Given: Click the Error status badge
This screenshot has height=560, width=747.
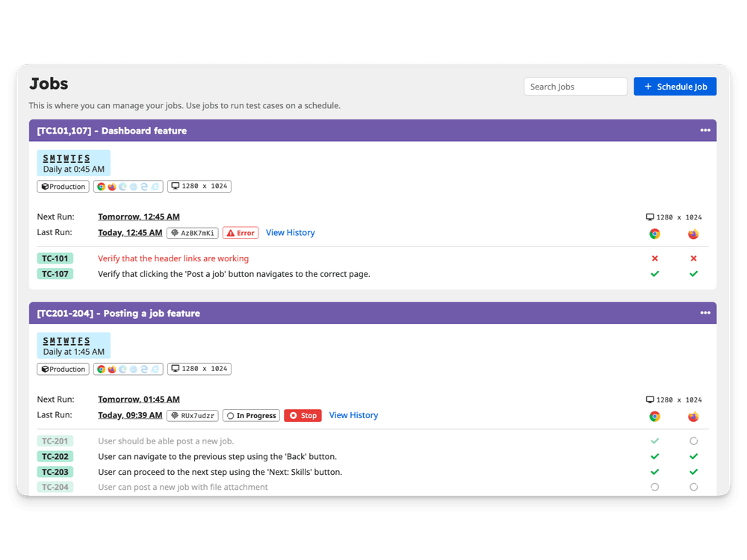Looking at the screenshot, I should click(241, 233).
